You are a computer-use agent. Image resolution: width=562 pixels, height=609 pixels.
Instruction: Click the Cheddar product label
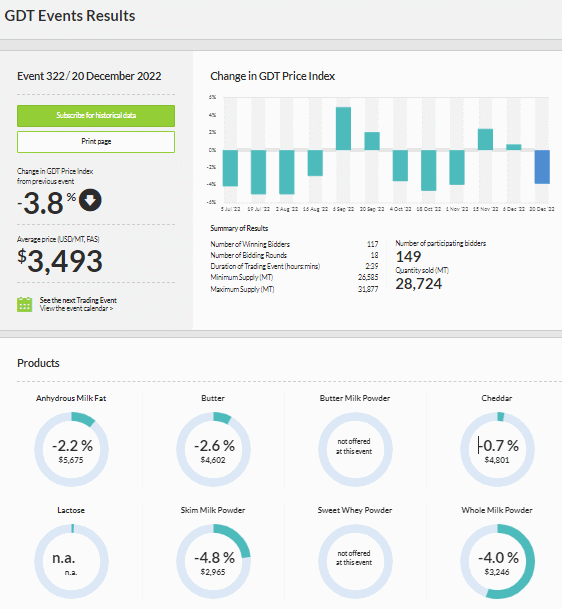click(x=497, y=398)
